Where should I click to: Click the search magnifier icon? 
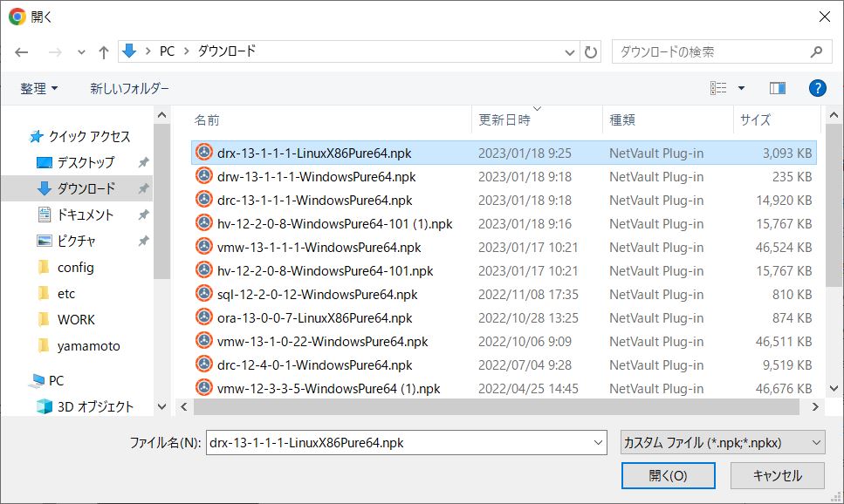(817, 51)
